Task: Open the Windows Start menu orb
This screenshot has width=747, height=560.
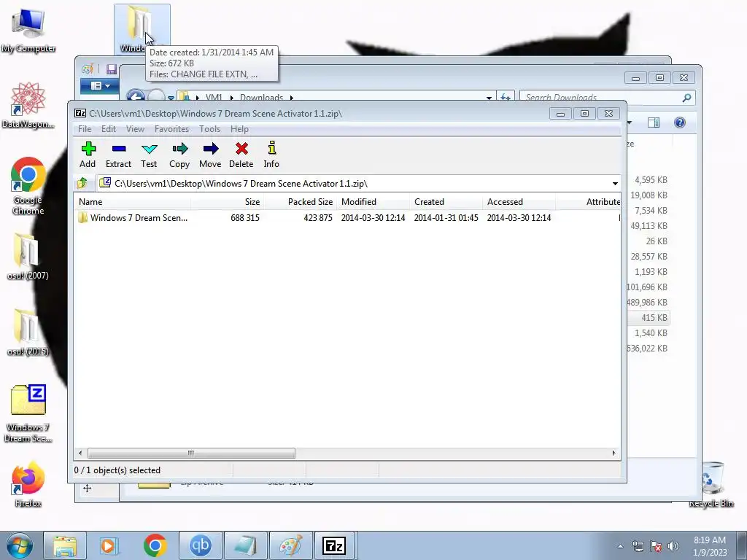Action: (20, 545)
